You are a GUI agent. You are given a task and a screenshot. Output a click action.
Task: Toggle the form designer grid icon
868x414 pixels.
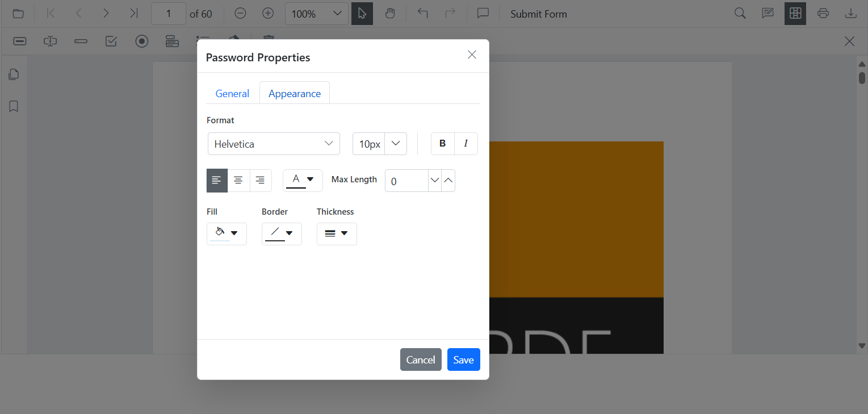coord(795,14)
